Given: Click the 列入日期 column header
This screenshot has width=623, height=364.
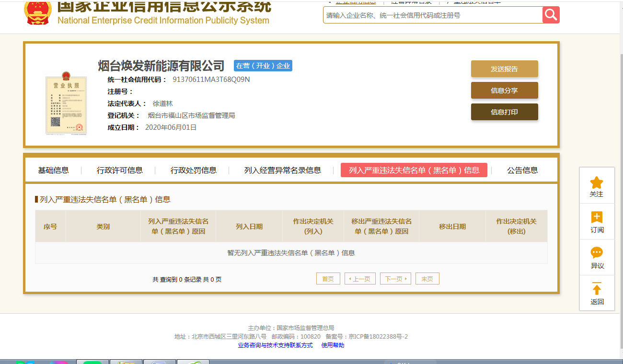Looking at the screenshot, I should (x=249, y=227).
